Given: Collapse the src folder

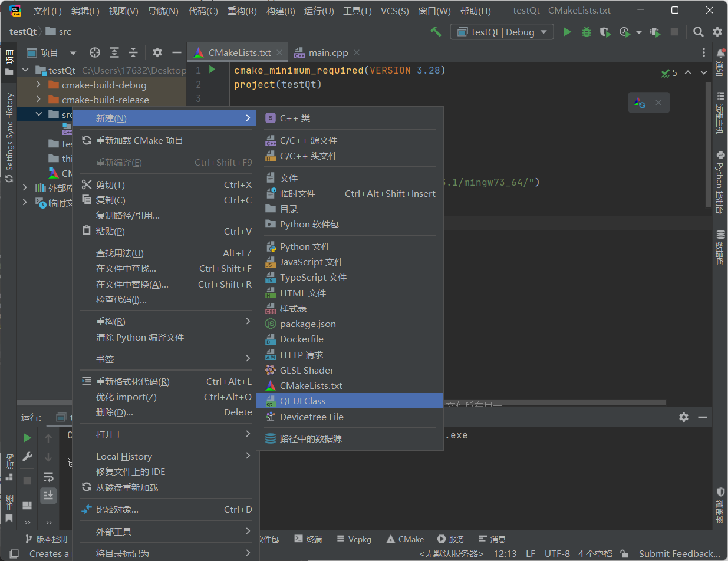Looking at the screenshot, I should point(39,114).
